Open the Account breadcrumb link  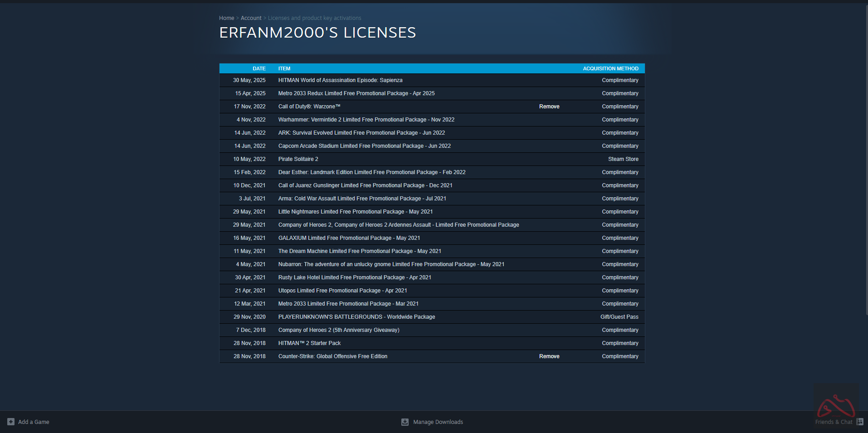coord(251,18)
